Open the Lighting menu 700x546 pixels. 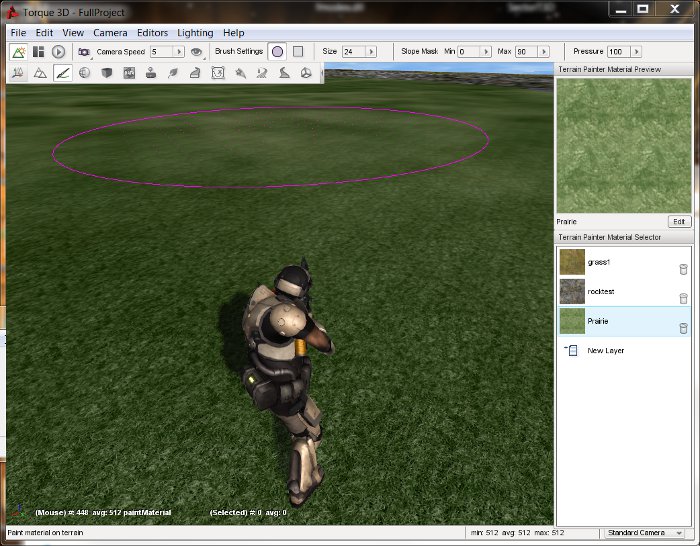tap(195, 33)
